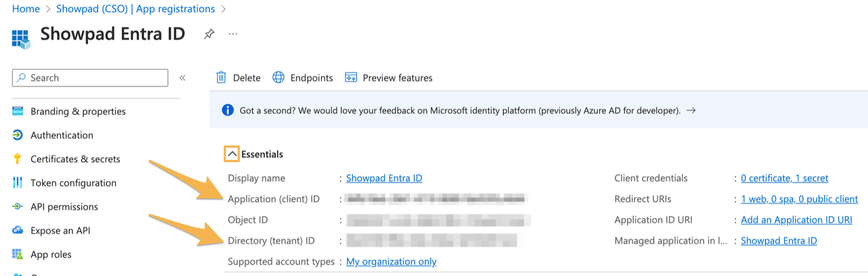Focus the sidebar Search field
The height and width of the screenshot is (276, 868).
pyautogui.click(x=90, y=78)
